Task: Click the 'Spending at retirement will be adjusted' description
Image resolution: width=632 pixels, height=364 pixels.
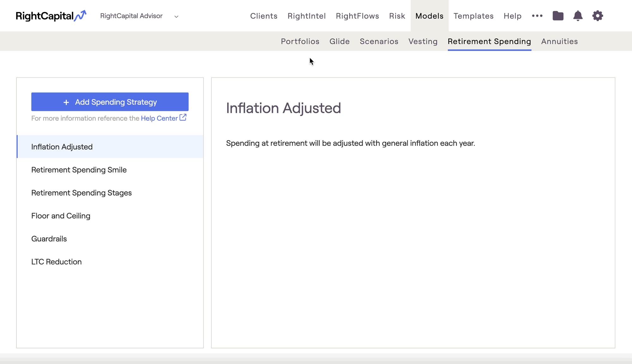Action: tap(350, 143)
